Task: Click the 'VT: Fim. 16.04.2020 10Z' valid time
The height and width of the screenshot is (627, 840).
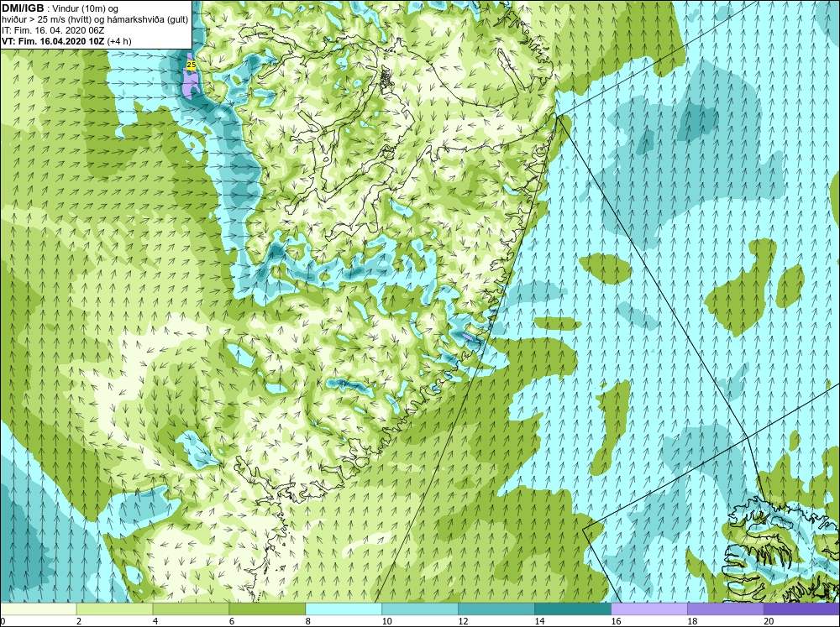Action: (x=54, y=41)
